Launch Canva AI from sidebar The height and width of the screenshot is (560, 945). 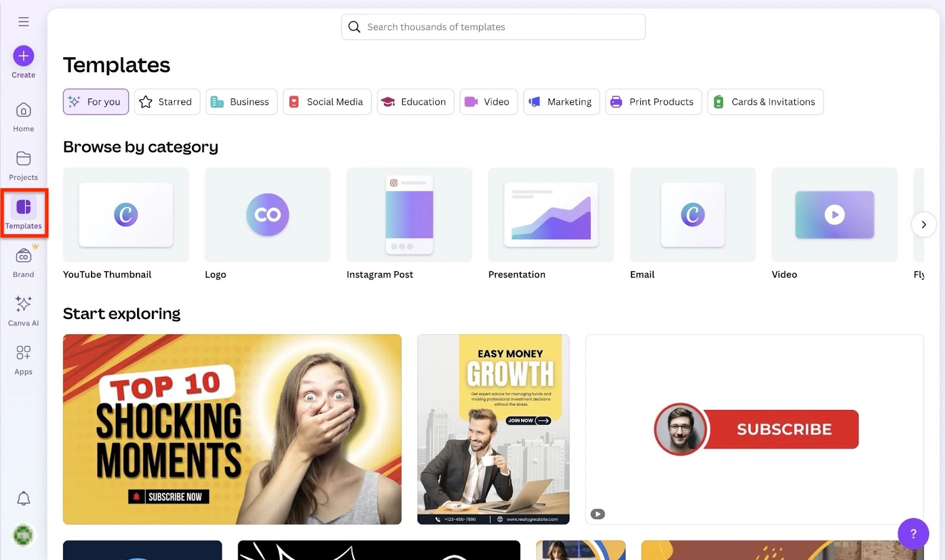(24, 311)
